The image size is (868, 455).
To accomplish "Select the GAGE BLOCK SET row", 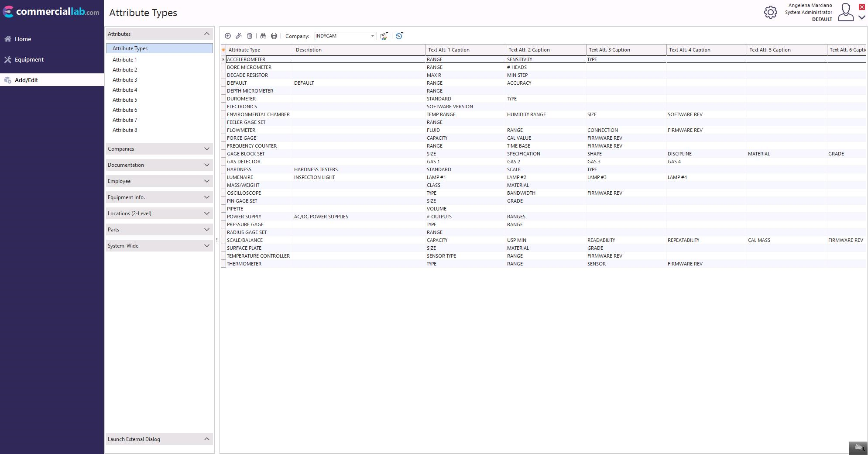I will (246, 154).
